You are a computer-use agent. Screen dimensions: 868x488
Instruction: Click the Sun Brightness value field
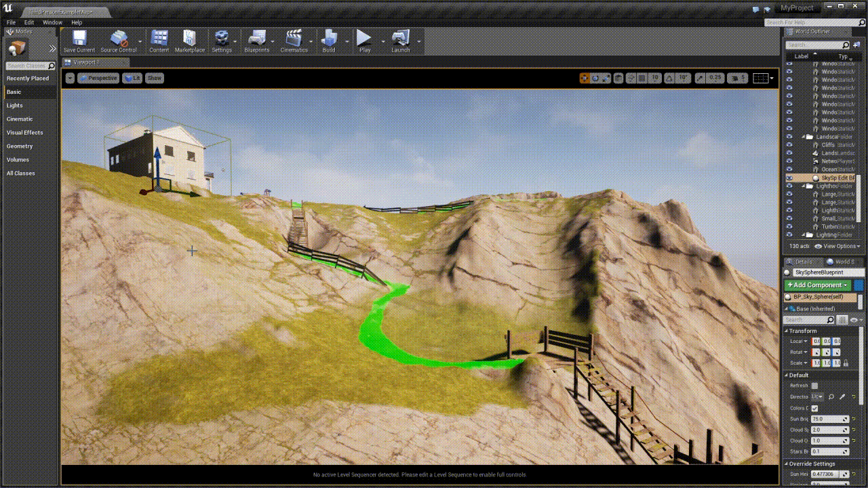(x=826, y=420)
